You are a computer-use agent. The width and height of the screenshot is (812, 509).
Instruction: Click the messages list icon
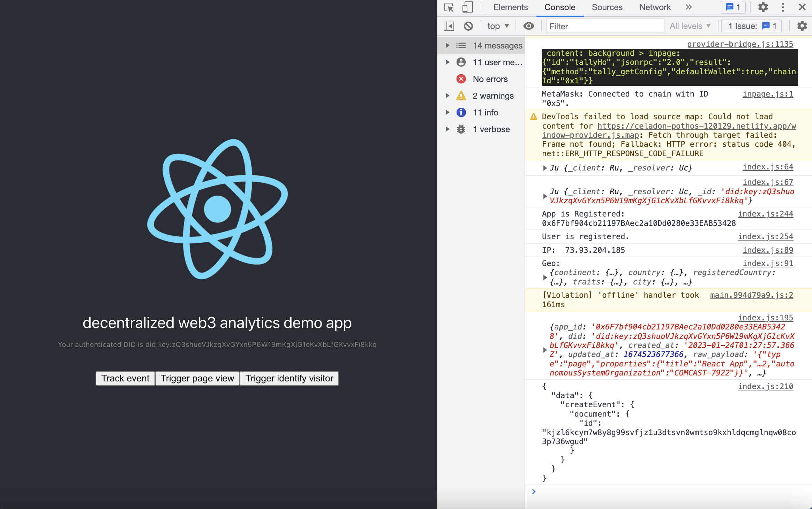[461, 46]
